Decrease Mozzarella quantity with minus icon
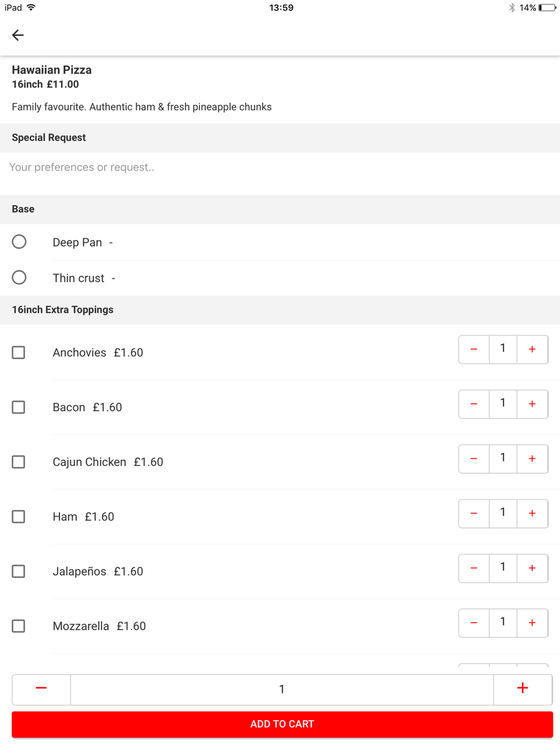Screen dimensions: 560x747 coord(474,623)
